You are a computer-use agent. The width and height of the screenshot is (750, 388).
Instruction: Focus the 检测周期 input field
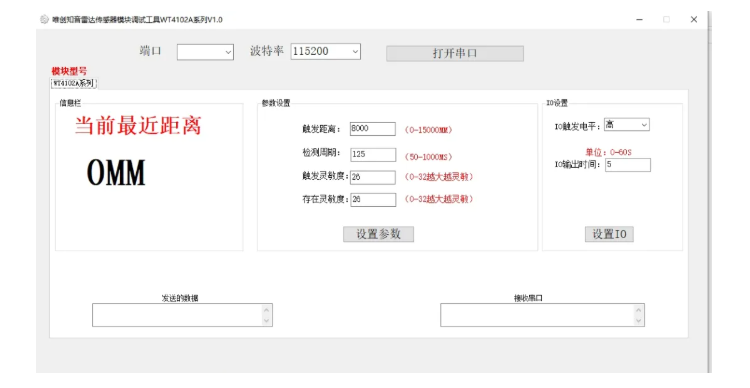[373, 155]
